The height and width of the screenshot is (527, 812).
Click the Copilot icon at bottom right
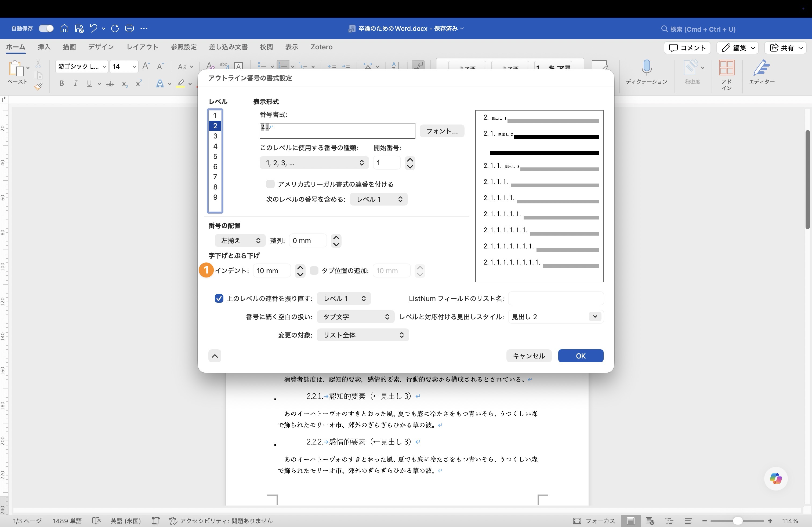[775, 479]
